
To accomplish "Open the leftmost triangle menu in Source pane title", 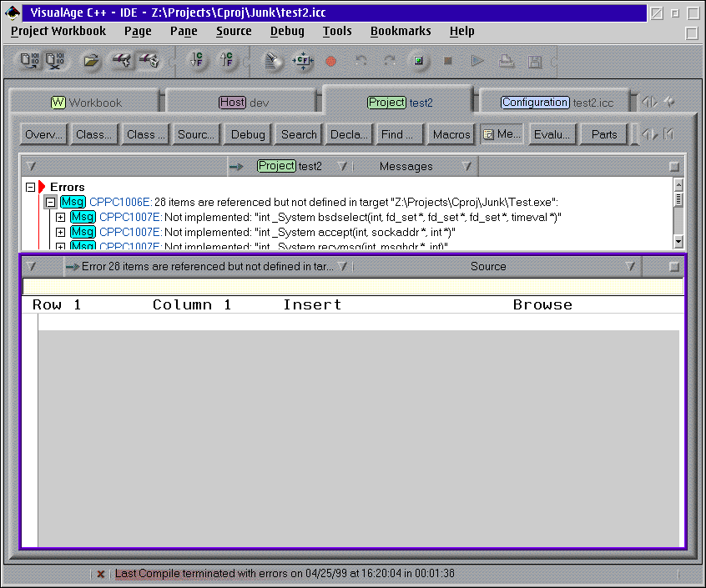I will pyautogui.click(x=31, y=267).
